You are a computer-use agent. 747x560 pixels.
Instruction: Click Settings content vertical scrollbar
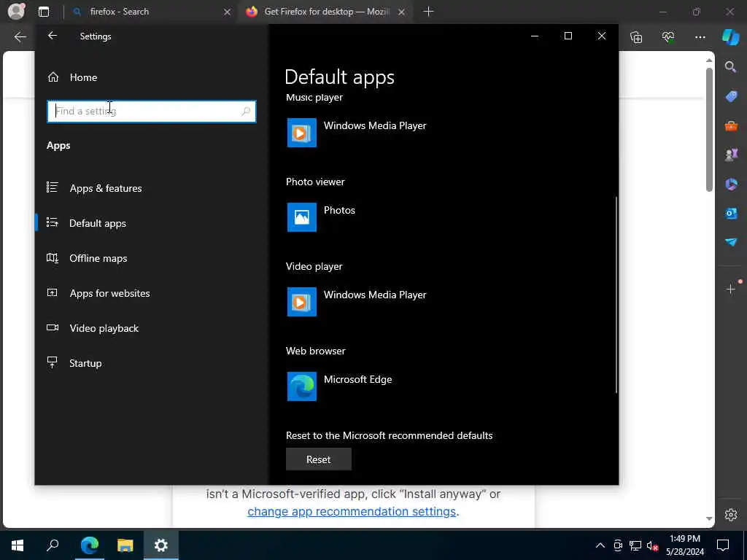click(x=616, y=295)
